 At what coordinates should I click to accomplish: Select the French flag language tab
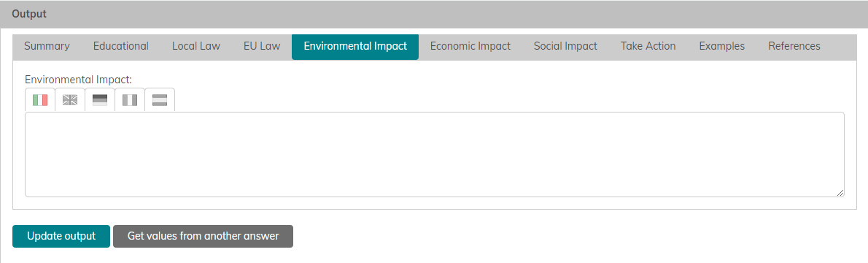(130, 100)
